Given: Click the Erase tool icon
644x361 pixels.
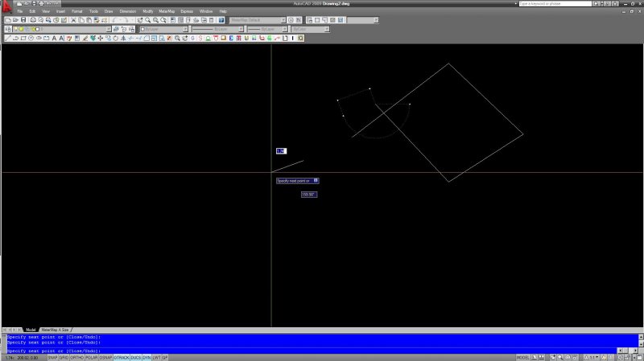Looking at the screenshot, I should [85, 38].
